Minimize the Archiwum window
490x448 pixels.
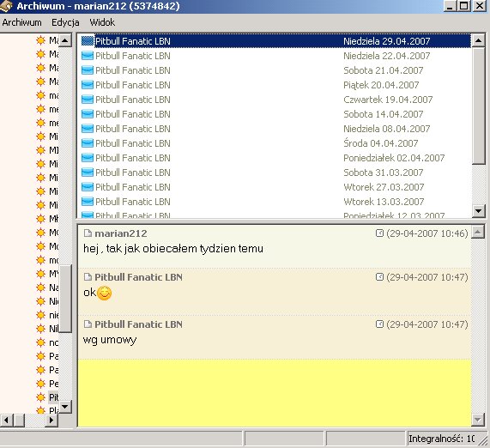450,6
